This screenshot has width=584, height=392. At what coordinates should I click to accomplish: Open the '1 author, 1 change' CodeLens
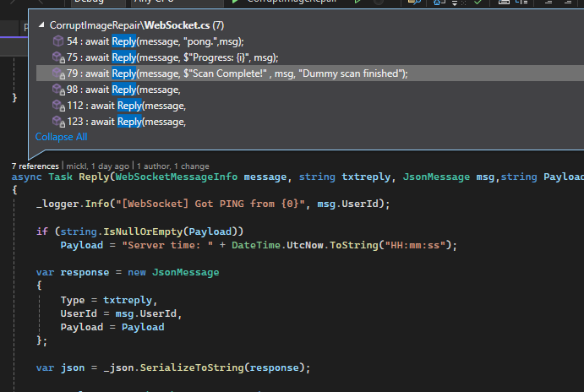pyautogui.click(x=172, y=166)
